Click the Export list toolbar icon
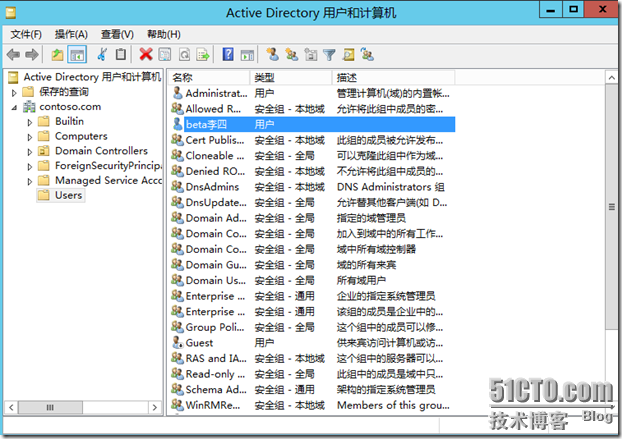622x439 pixels. [203, 54]
